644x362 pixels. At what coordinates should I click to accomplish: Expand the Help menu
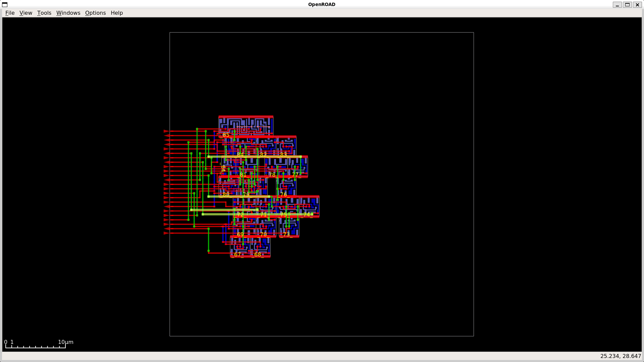[x=117, y=13]
